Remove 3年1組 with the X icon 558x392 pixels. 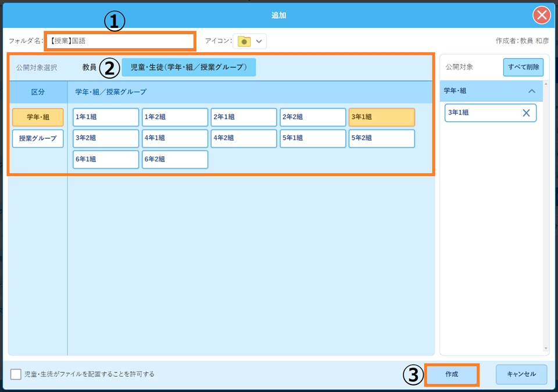[x=526, y=113]
